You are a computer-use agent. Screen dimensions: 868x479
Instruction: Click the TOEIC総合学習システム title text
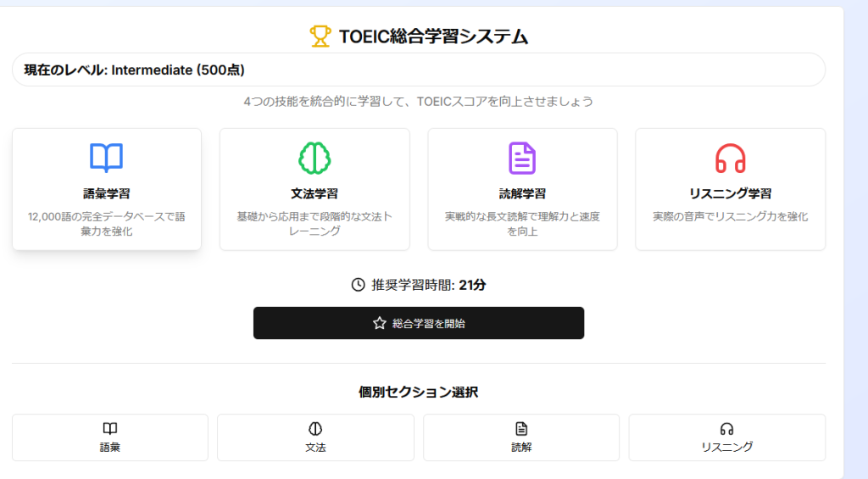click(x=433, y=36)
